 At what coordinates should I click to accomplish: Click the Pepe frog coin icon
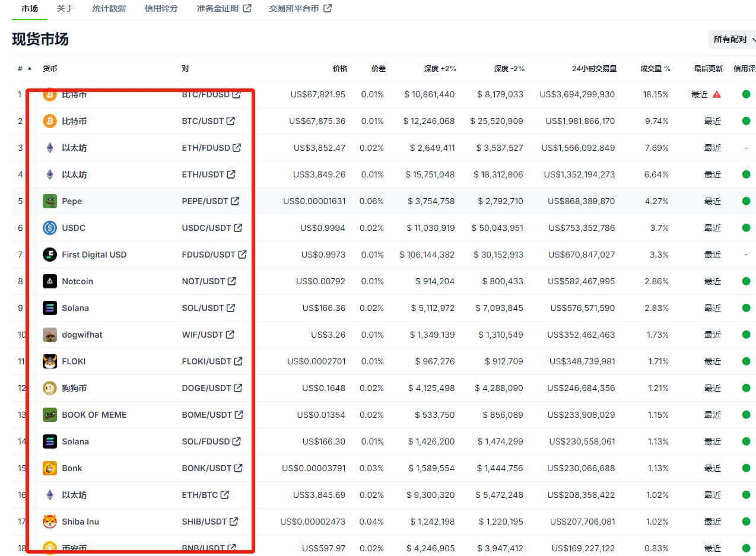click(x=50, y=201)
